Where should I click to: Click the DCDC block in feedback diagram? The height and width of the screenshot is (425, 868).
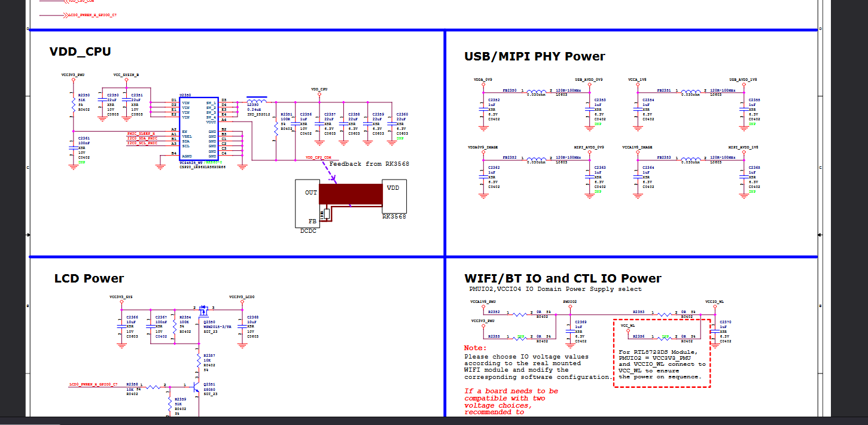point(307,204)
